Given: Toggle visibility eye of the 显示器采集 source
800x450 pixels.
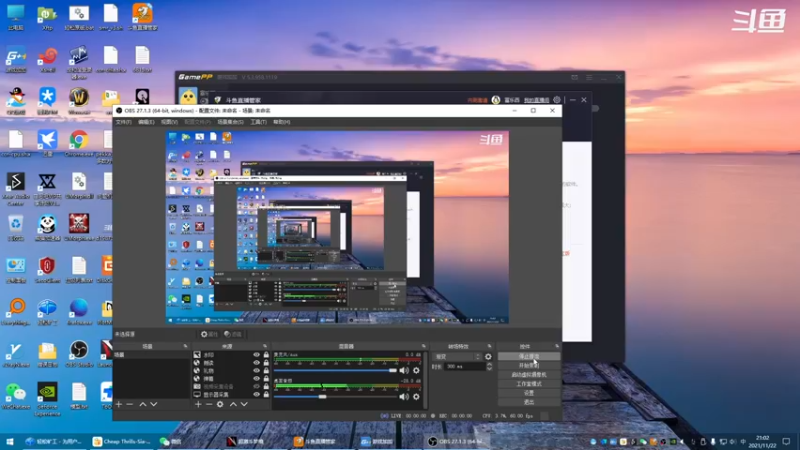Looking at the screenshot, I should [256, 394].
